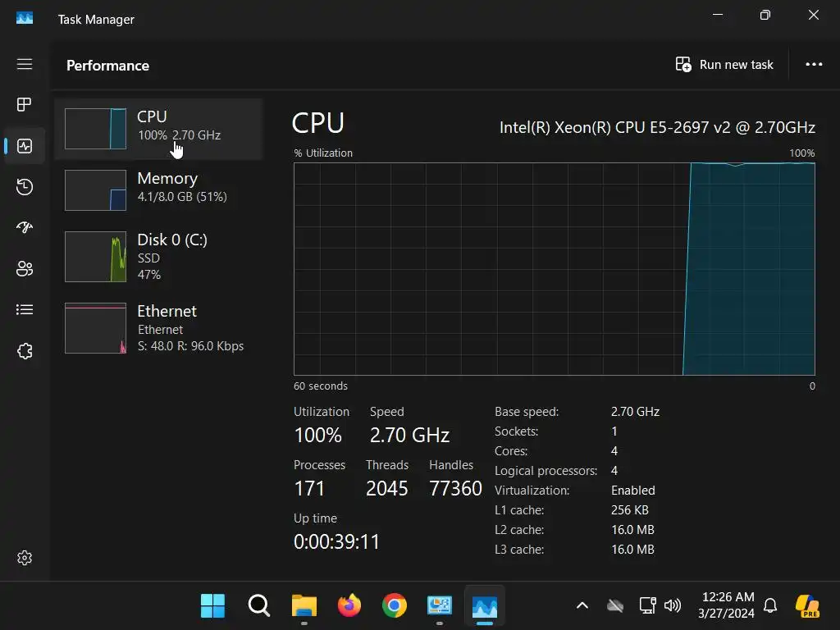Click the Processes count 171
This screenshot has width=840, height=630.
coord(309,489)
